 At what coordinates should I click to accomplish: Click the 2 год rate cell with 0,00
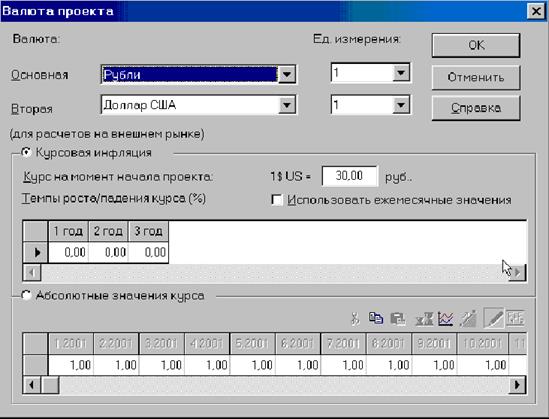(x=109, y=252)
